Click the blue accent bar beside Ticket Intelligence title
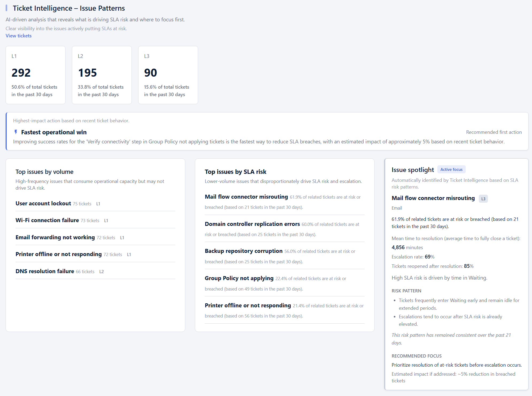 click(7, 8)
